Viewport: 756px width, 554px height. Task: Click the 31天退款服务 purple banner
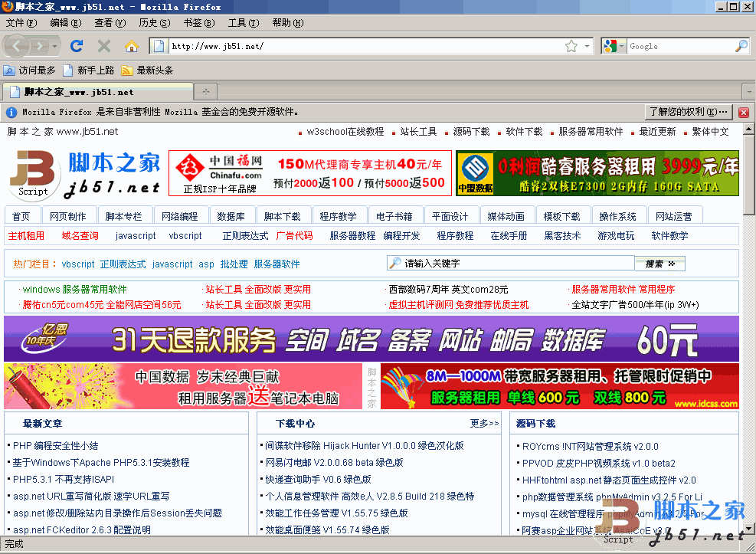(x=371, y=339)
